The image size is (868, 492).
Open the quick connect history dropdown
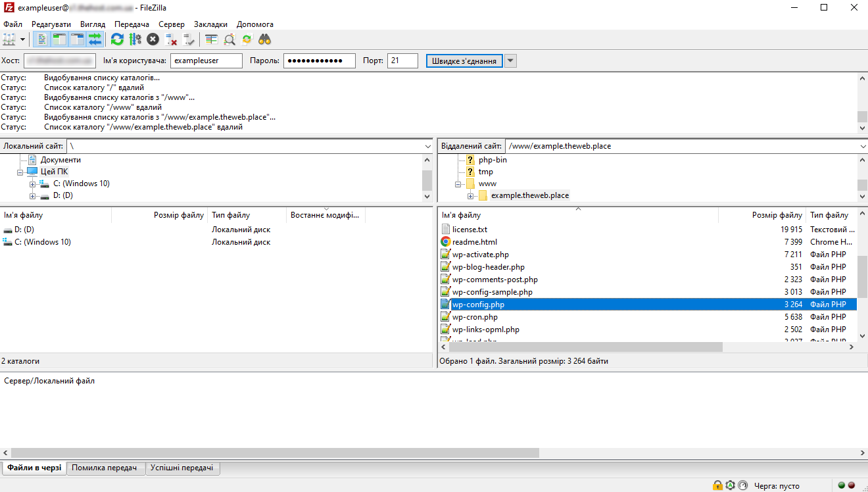(510, 61)
